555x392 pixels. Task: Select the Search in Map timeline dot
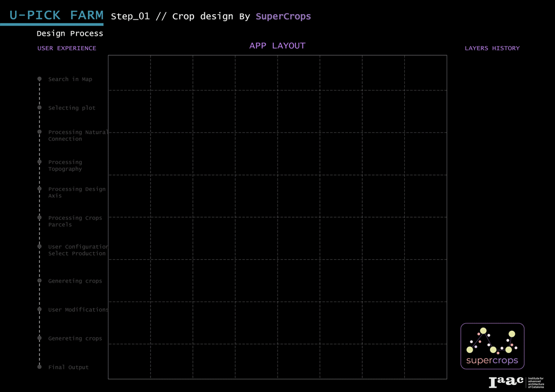[40, 79]
